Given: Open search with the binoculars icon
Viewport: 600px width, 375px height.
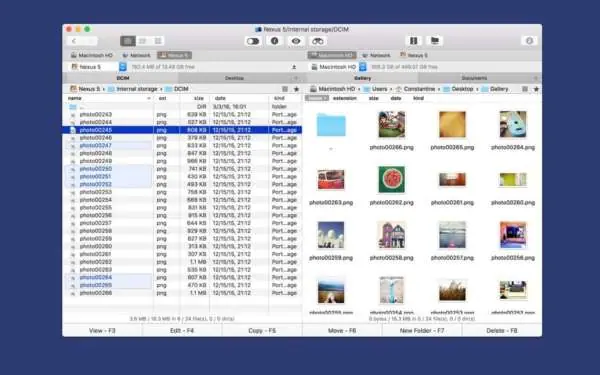Looking at the screenshot, I should pyautogui.click(x=318, y=41).
